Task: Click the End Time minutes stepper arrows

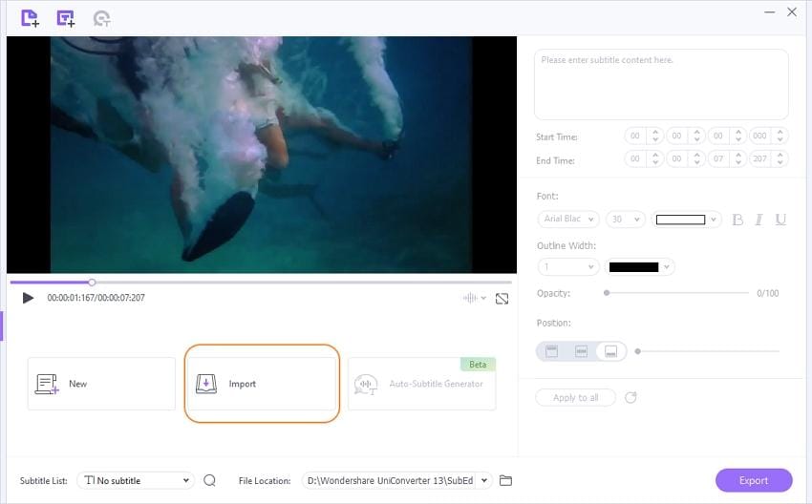Action: [x=697, y=158]
